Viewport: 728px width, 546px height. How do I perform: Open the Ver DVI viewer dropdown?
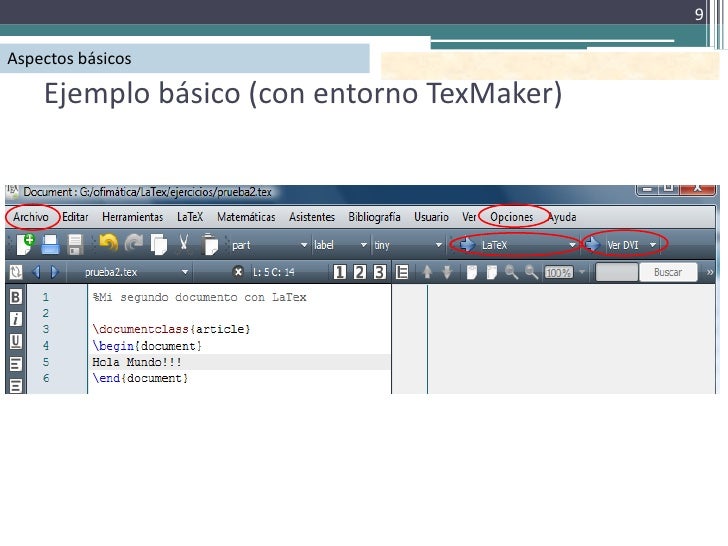tap(652, 245)
